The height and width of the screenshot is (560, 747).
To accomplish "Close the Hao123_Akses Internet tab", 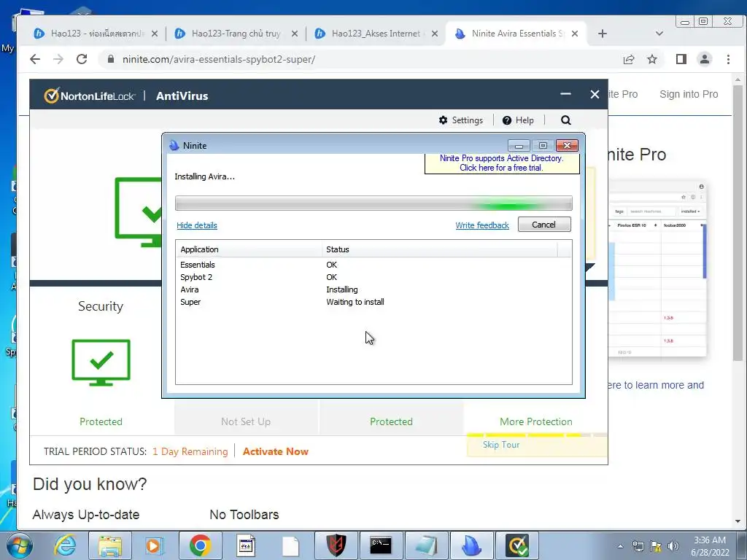I will click(x=435, y=34).
